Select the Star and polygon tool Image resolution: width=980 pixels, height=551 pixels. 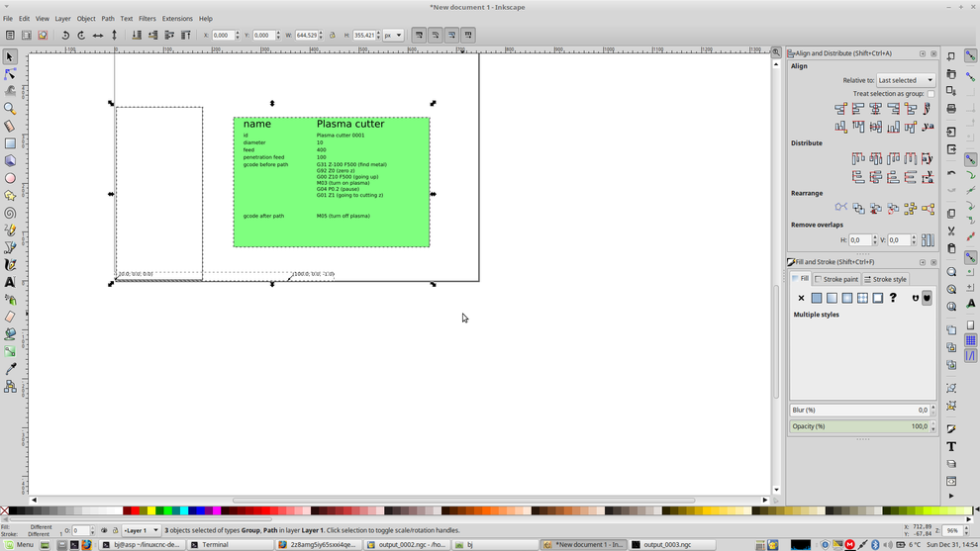coord(10,196)
